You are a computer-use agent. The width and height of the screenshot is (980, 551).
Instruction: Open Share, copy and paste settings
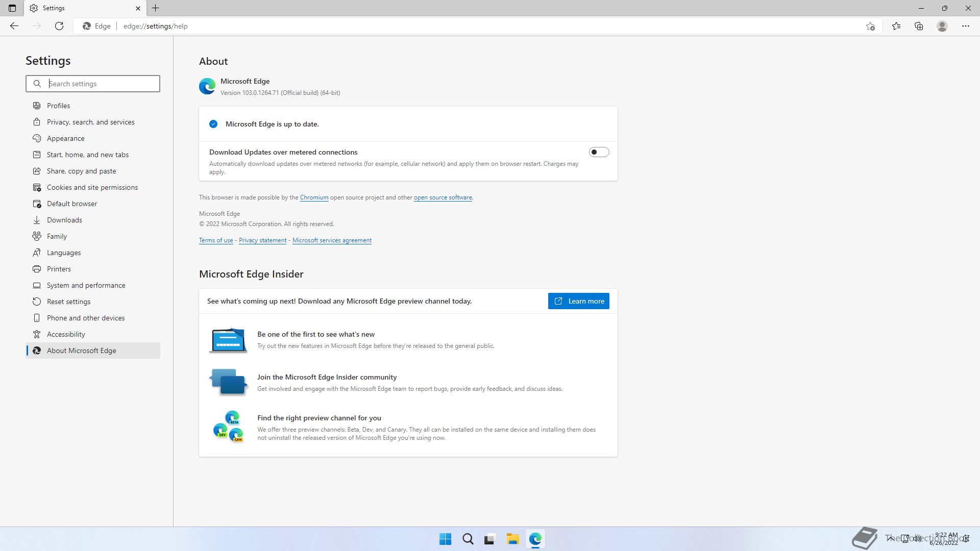pos(93,171)
